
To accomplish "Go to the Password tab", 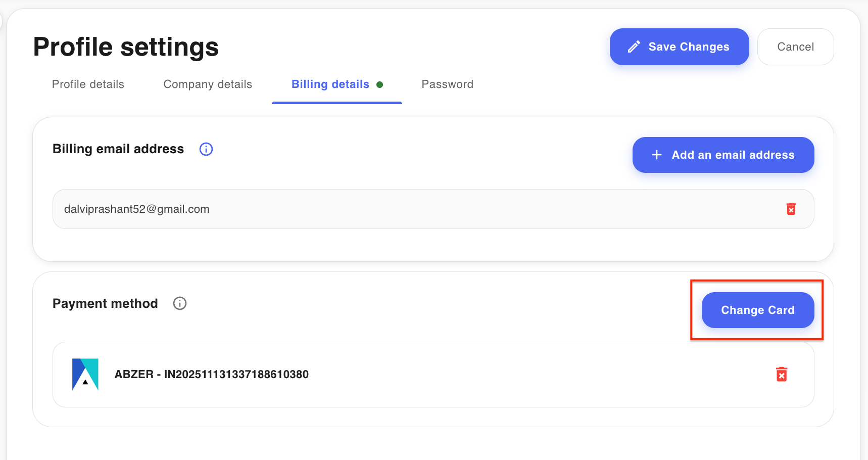I will click(x=448, y=84).
